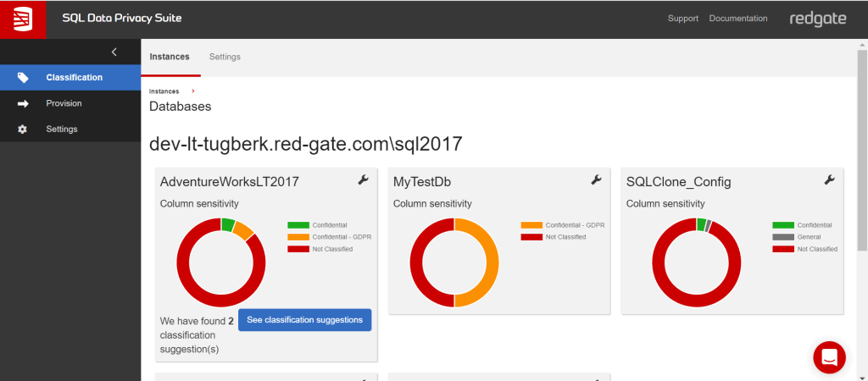Click the classification suggestions count text

[x=196, y=335]
